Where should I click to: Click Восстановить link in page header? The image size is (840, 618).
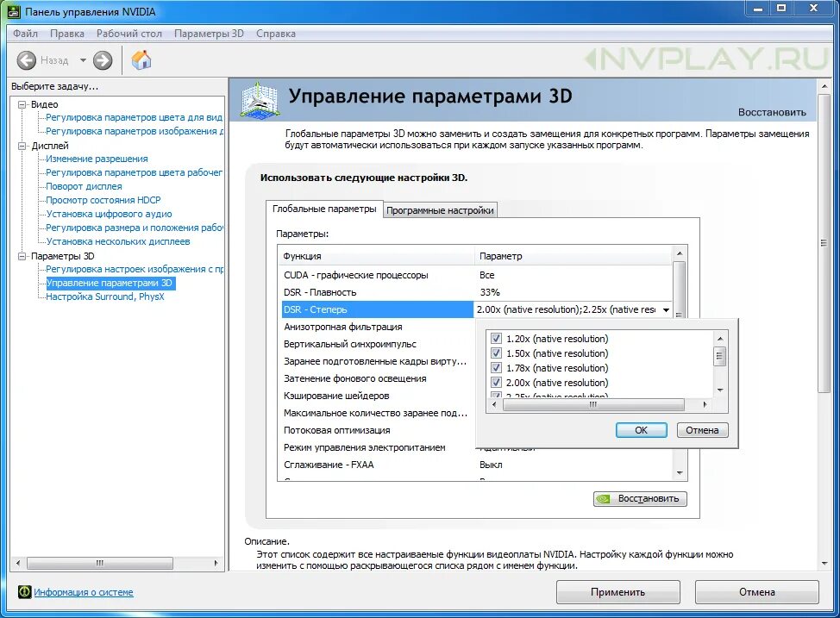point(772,112)
